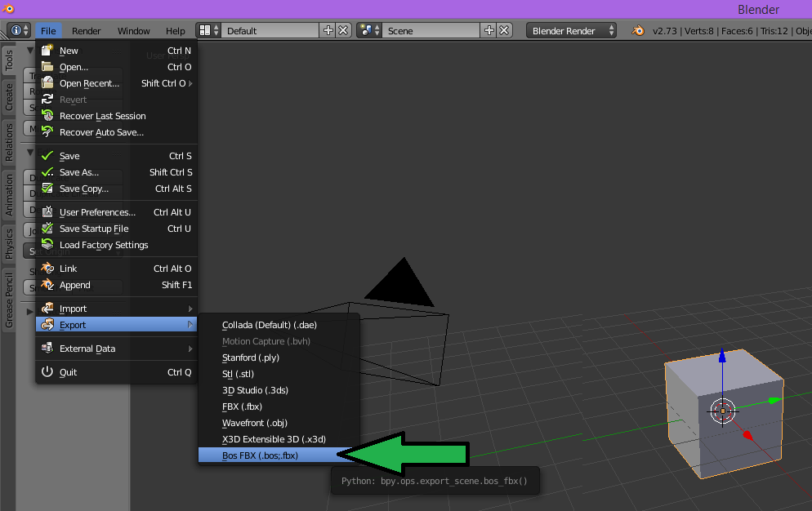Delete the Default screen layout
Screen dimensions: 812x511
point(343,30)
